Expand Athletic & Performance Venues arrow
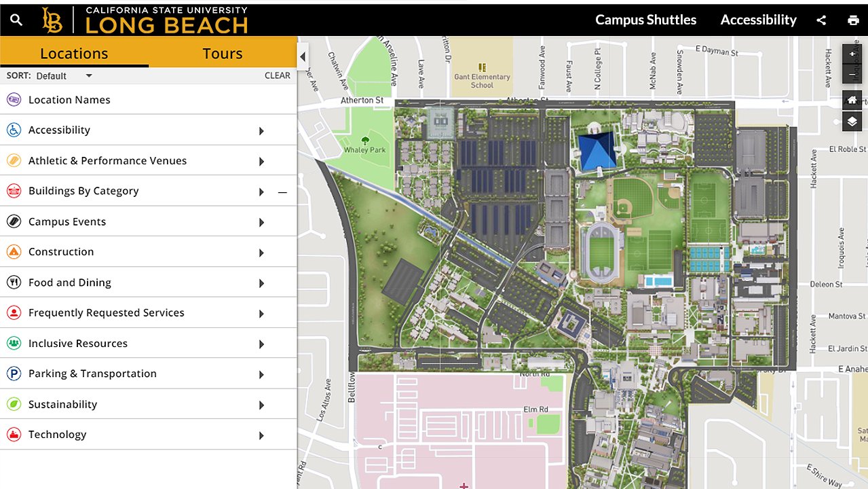This screenshot has width=868, height=489. pyautogui.click(x=261, y=162)
